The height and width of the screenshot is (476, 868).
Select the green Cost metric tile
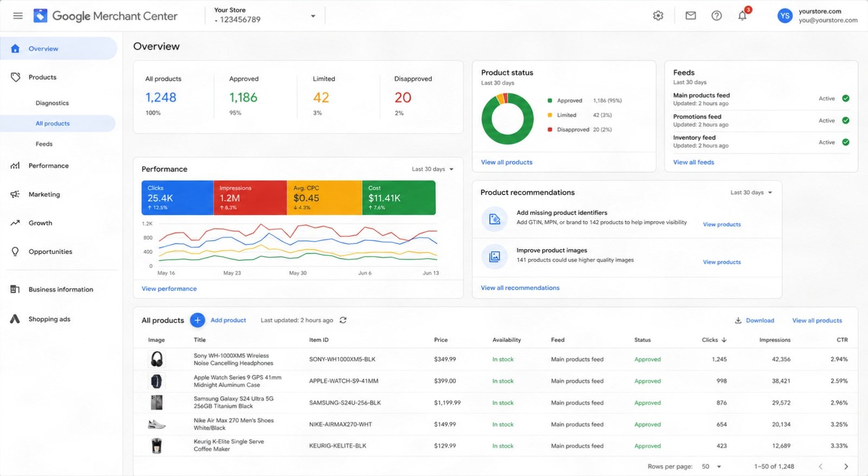[399, 198]
